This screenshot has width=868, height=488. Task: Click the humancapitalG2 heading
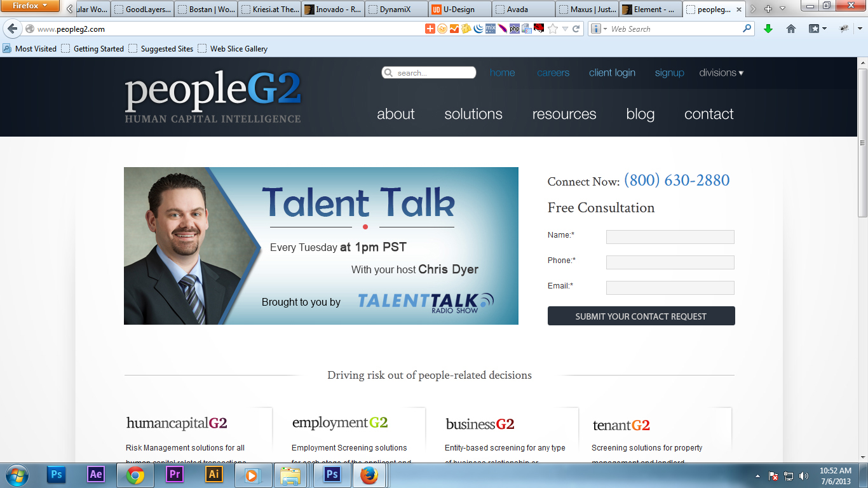177,423
